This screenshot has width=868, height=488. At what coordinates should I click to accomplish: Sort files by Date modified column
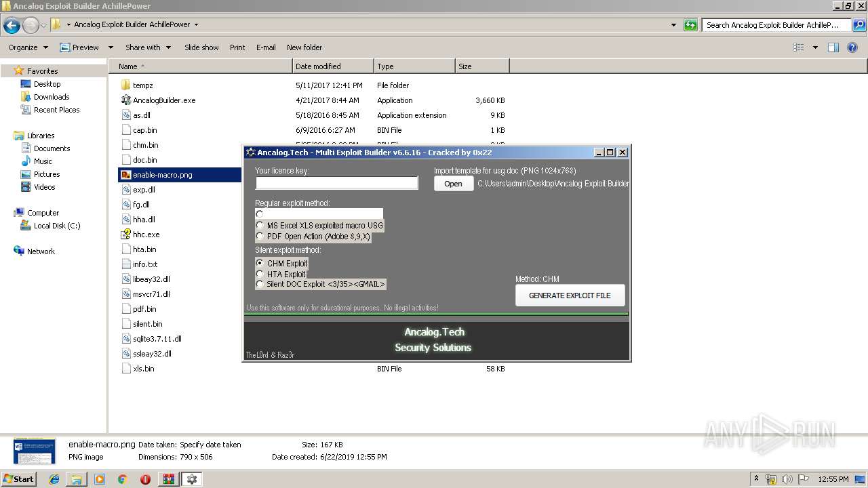tap(333, 66)
